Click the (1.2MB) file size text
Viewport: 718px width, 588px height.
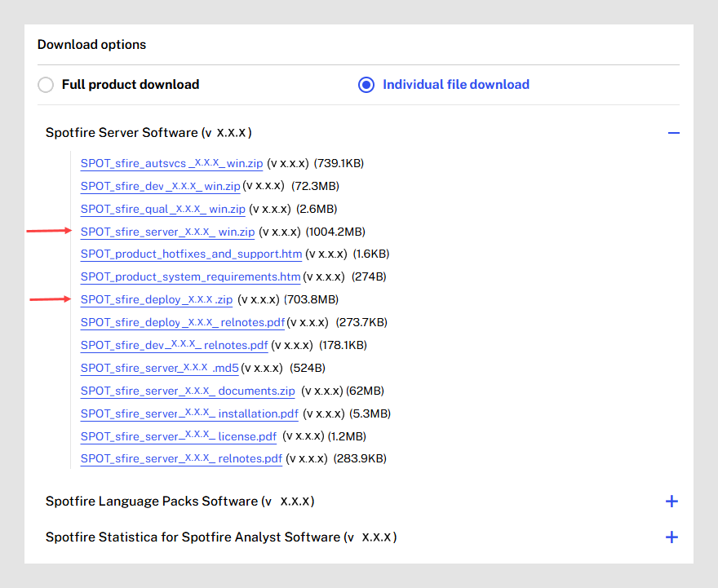pos(347,437)
